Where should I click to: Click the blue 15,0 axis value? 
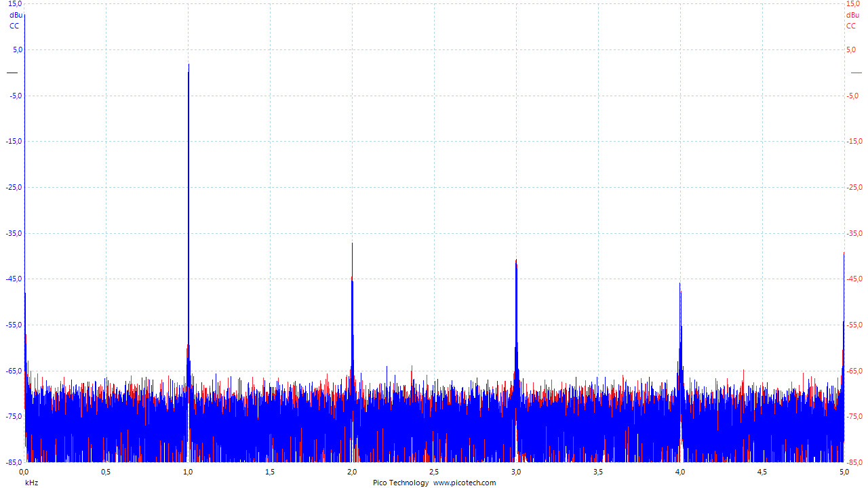click(15, 4)
